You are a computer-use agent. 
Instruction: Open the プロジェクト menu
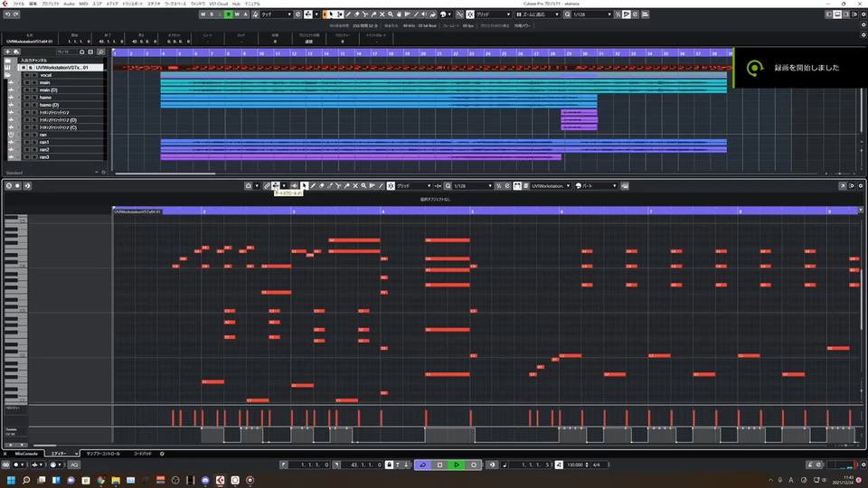click(51, 4)
